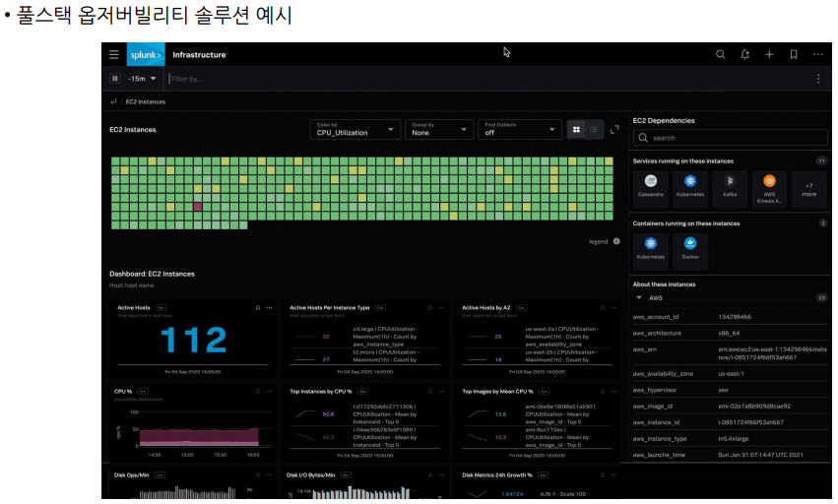Select the AWS Kinesis service tile
This screenshot has width=838, height=504.
[x=769, y=188]
